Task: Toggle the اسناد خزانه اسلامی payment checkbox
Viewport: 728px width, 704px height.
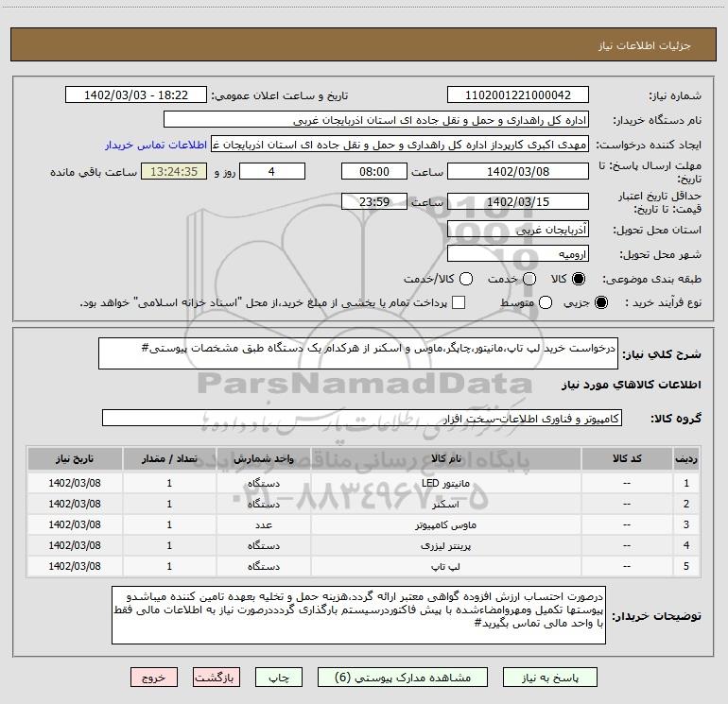Action: coord(459,302)
